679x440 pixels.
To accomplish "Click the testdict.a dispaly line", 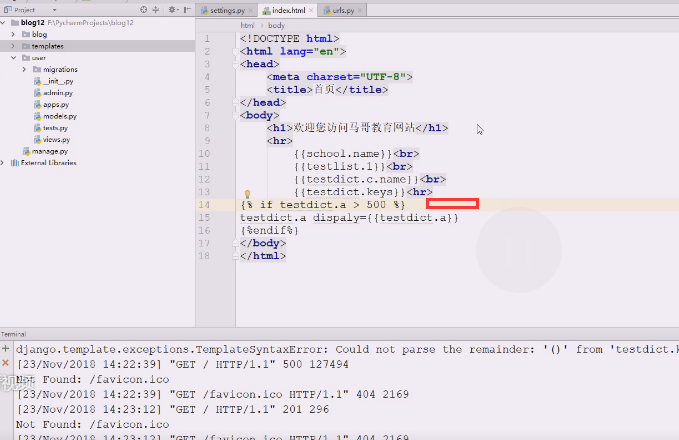I will (349, 218).
